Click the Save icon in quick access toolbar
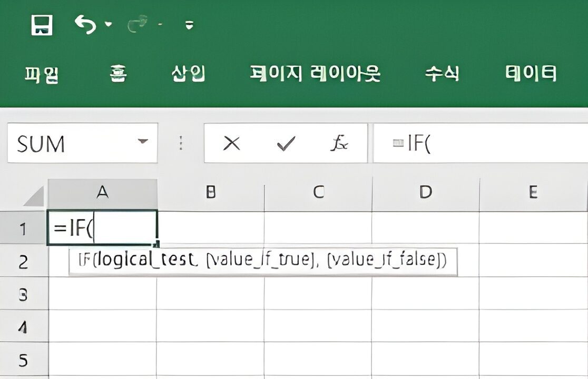588x379 pixels. pos(42,25)
